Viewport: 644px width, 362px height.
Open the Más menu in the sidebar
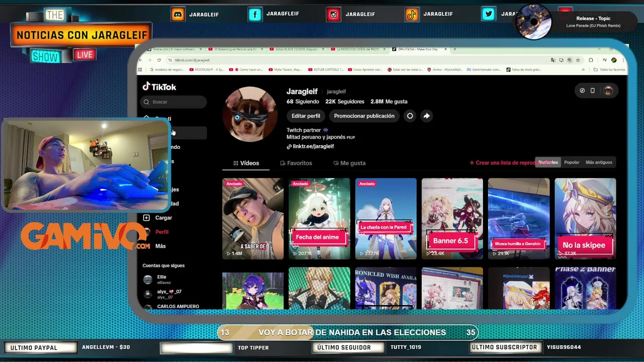tap(154, 246)
